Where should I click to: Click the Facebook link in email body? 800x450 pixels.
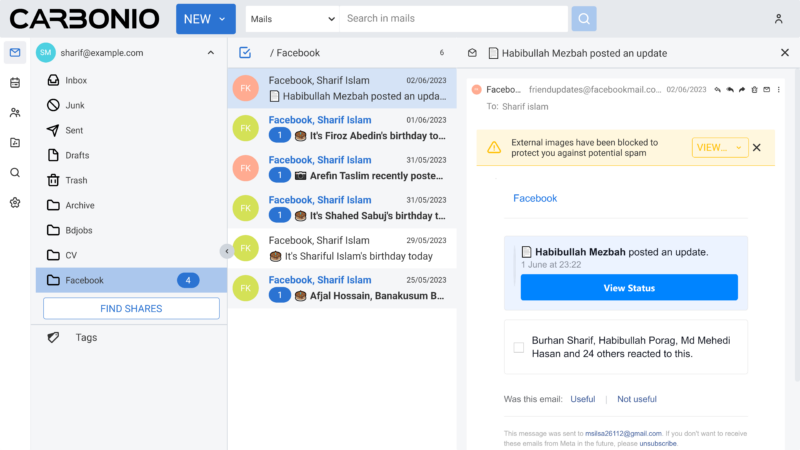(x=535, y=198)
